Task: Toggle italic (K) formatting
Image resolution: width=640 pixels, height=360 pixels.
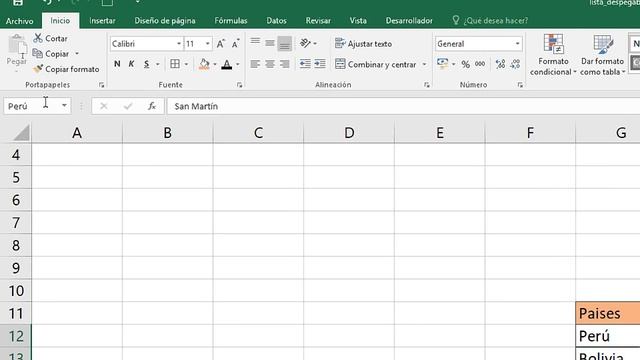Action: tap(131, 64)
